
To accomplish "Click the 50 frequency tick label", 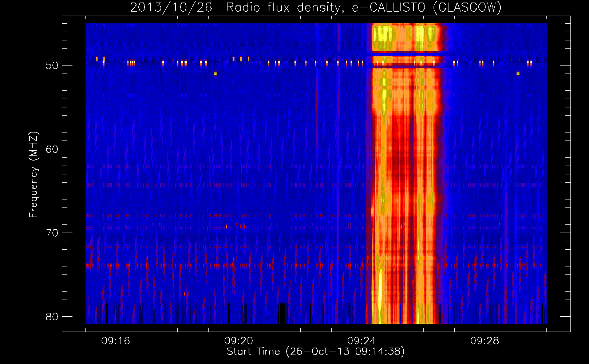I will tap(52, 66).
